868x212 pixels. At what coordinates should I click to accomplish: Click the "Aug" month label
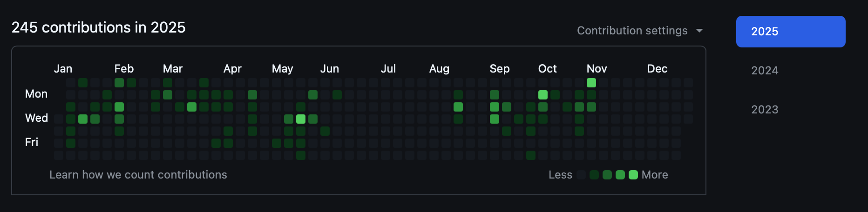pyautogui.click(x=440, y=69)
